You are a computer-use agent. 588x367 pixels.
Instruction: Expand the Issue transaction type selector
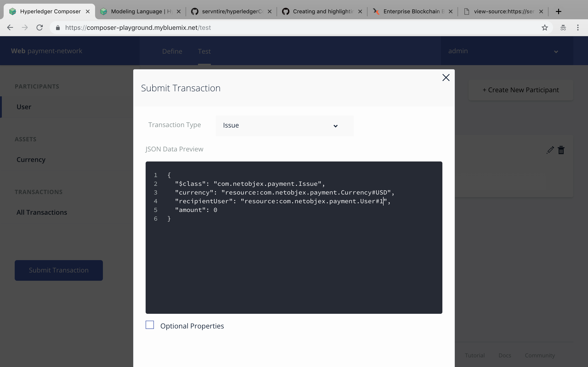point(335,125)
